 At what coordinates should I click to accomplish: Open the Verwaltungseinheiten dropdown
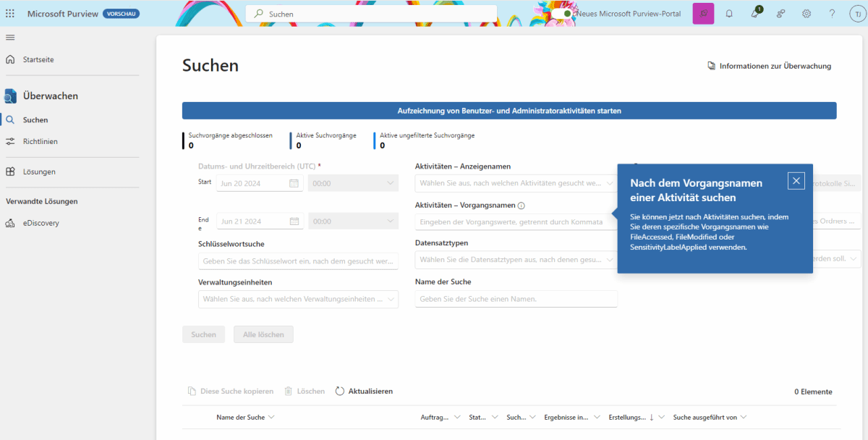(x=298, y=298)
